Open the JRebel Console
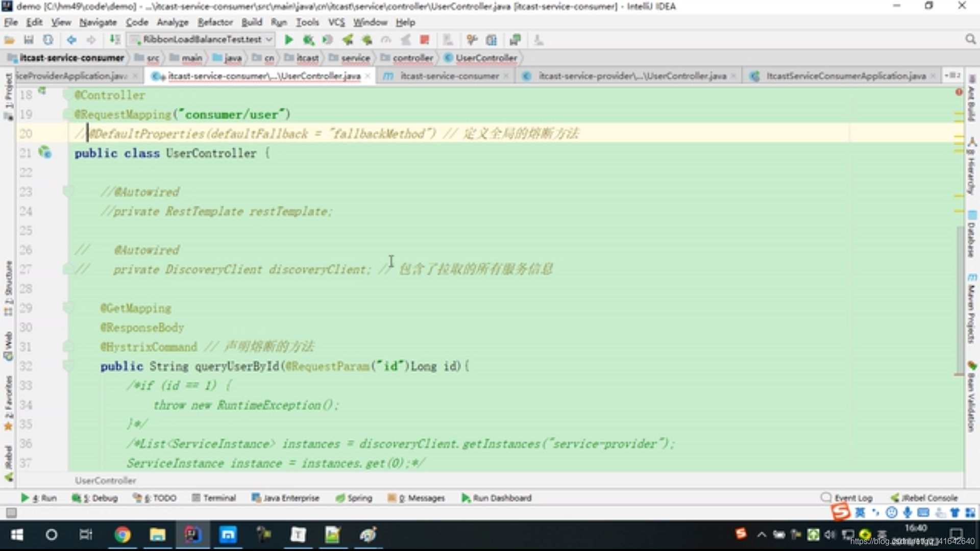Image resolution: width=980 pixels, height=551 pixels. coord(924,498)
